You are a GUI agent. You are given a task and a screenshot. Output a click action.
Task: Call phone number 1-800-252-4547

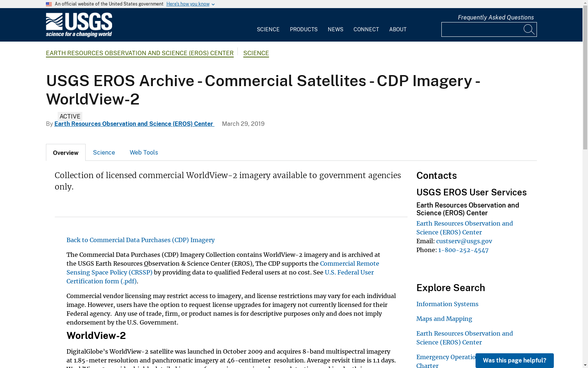pyautogui.click(x=463, y=250)
